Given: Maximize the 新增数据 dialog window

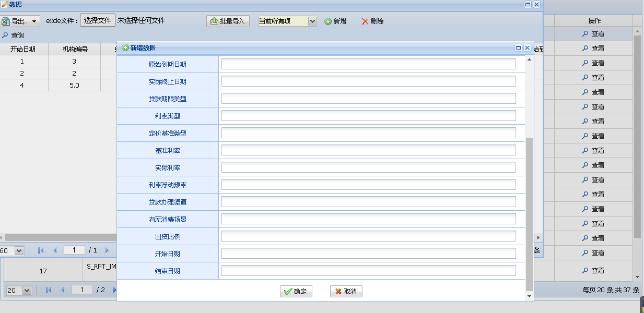Looking at the screenshot, I should tap(518, 47).
